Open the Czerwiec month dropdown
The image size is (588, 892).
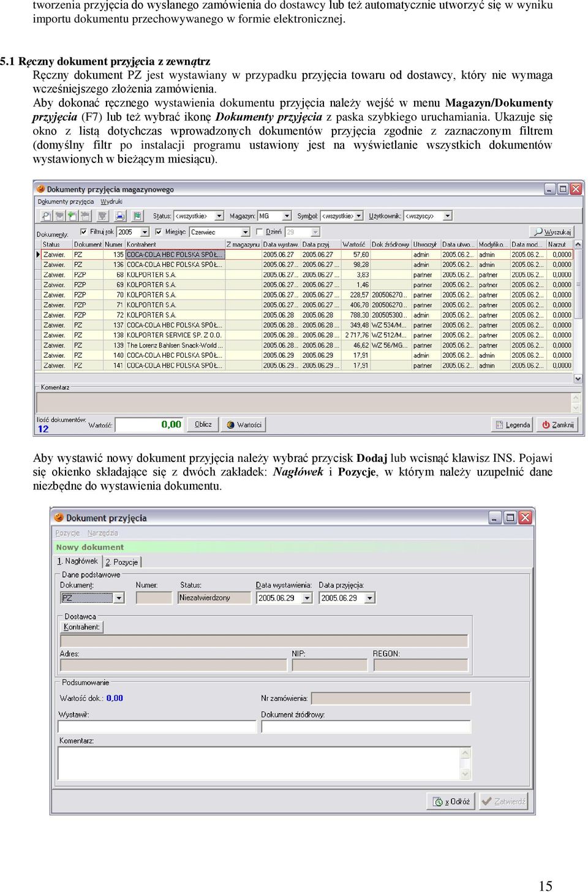pos(246,232)
